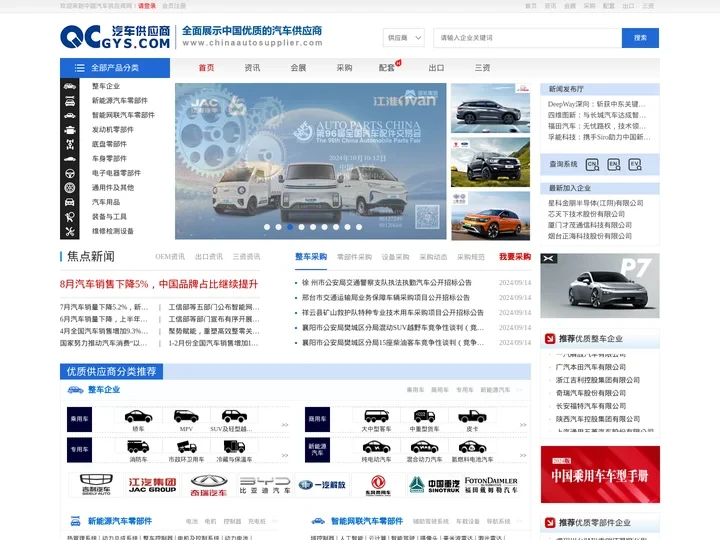The height and width of the screenshot is (540, 720).
Task: Open 出口 in main navigation
Action: coord(436,68)
